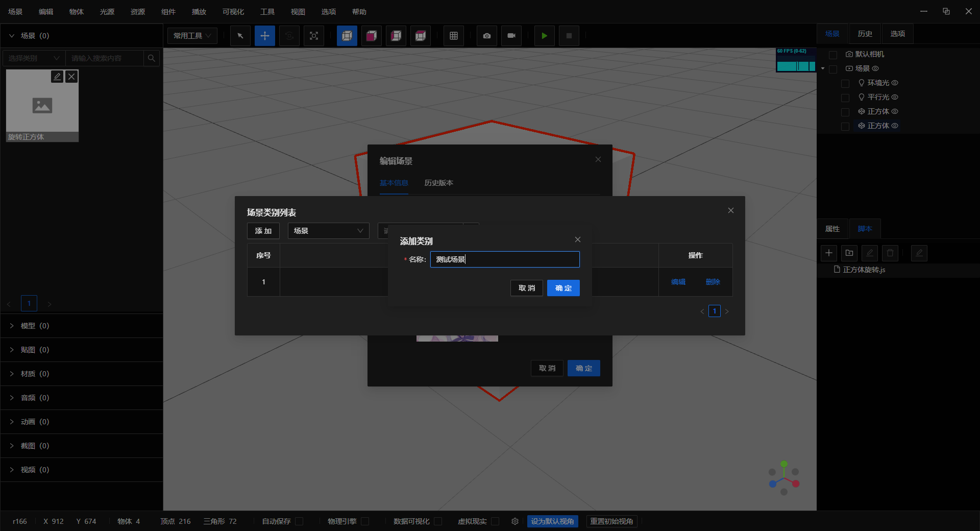Open the 光源 menu
This screenshot has height=531, width=980.
(107, 12)
